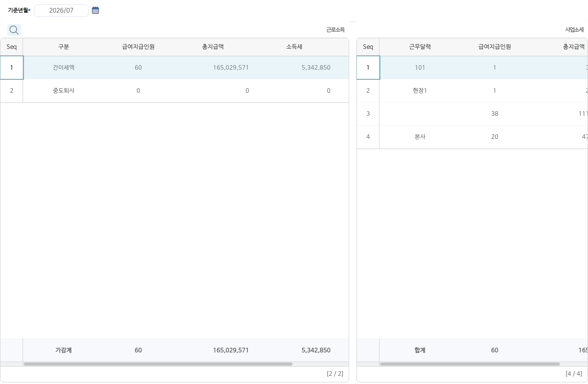Viewport: 588px width, 384px height.
Task: Click 근무달력 cell 101
Action: (420, 67)
